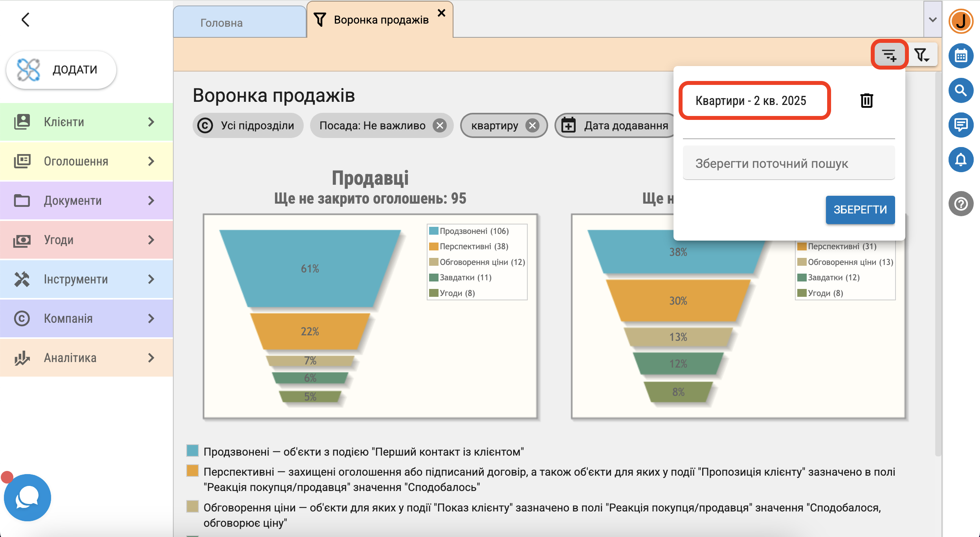Image resolution: width=980 pixels, height=537 pixels.
Task: Open the calendar from right sidebar
Action: pos(961,56)
